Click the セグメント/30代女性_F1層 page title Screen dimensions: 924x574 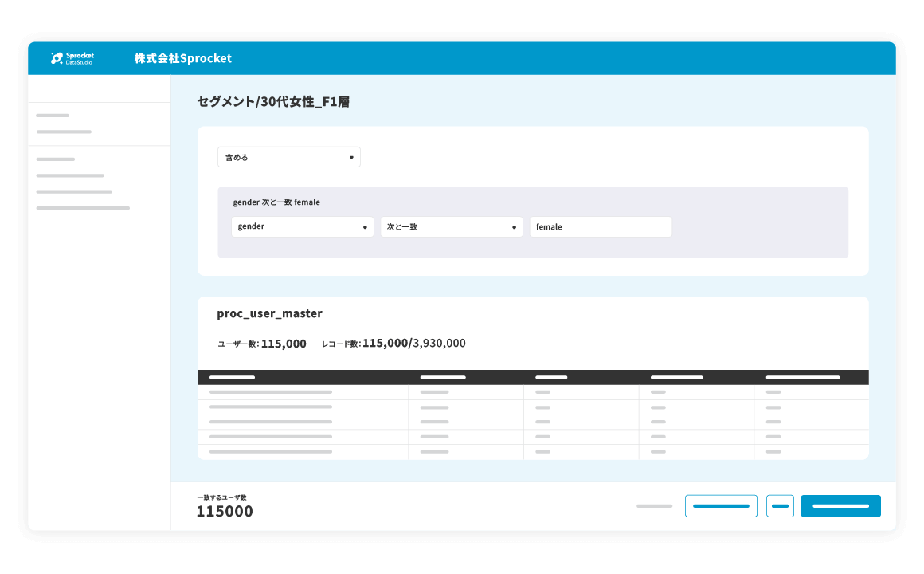(273, 101)
